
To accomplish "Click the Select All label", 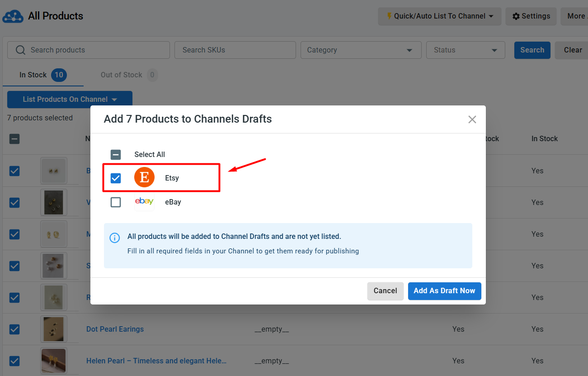I will (x=150, y=154).
